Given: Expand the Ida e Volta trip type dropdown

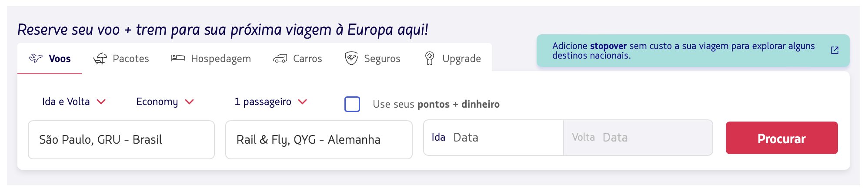Looking at the screenshot, I should pos(73,102).
